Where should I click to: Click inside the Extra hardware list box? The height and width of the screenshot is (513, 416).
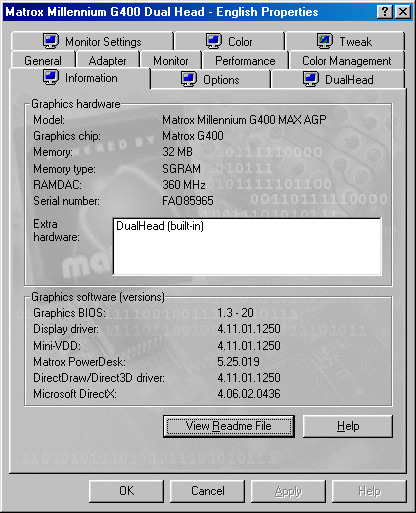click(247, 246)
